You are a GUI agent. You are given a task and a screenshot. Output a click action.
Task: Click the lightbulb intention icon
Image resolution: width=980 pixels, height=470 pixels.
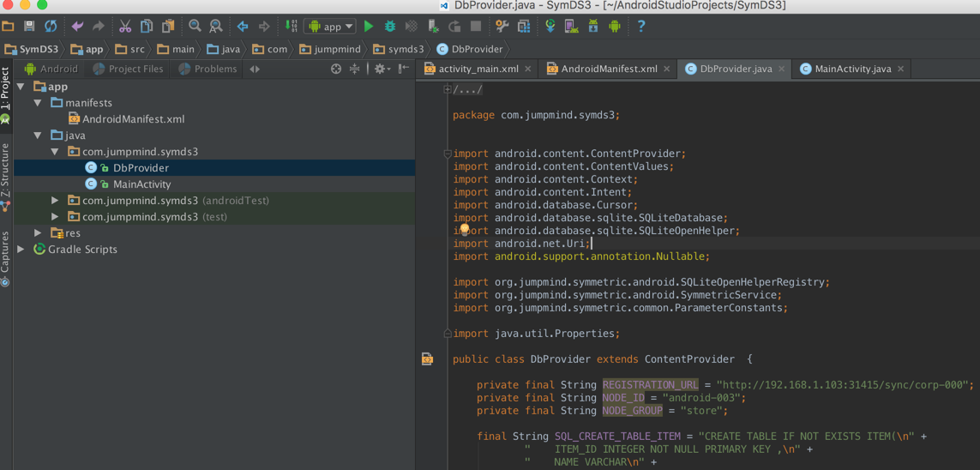click(x=465, y=230)
